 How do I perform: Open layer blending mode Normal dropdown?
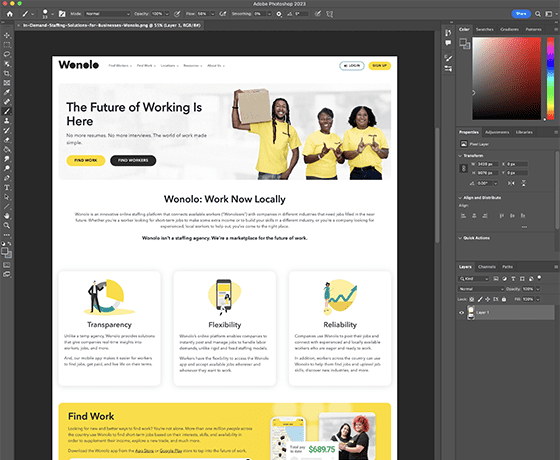click(x=481, y=289)
